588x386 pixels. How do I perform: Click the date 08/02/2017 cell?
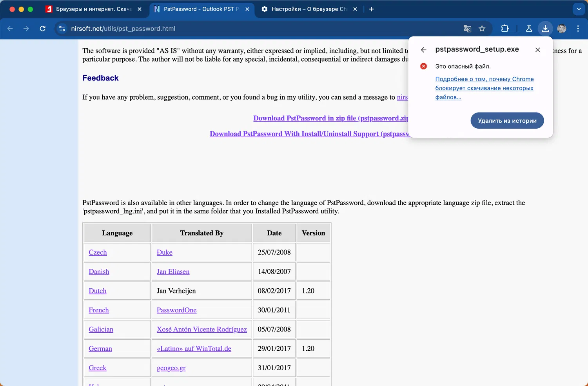pyautogui.click(x=274, y=291)
